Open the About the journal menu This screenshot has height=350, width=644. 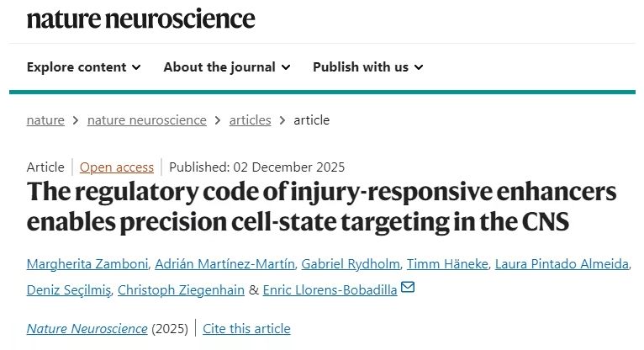pos(226,66)
